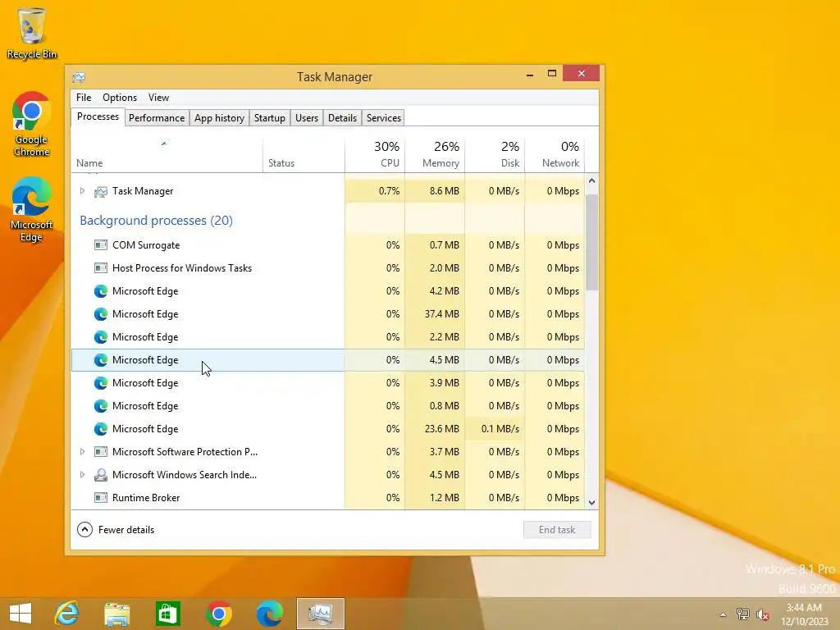Click Edge icon in the 23.6 MB row
840x630 pixels.
click(x=100, y=428)
